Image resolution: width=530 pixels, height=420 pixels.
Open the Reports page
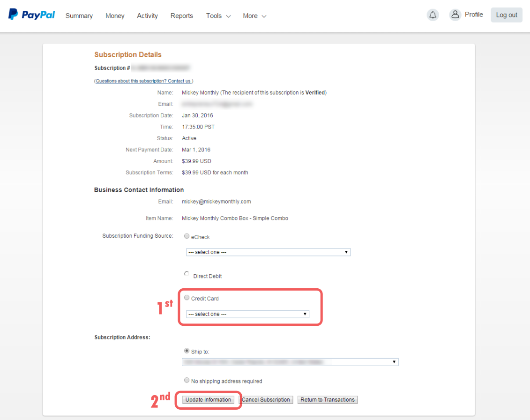click(x=182, y=16)
